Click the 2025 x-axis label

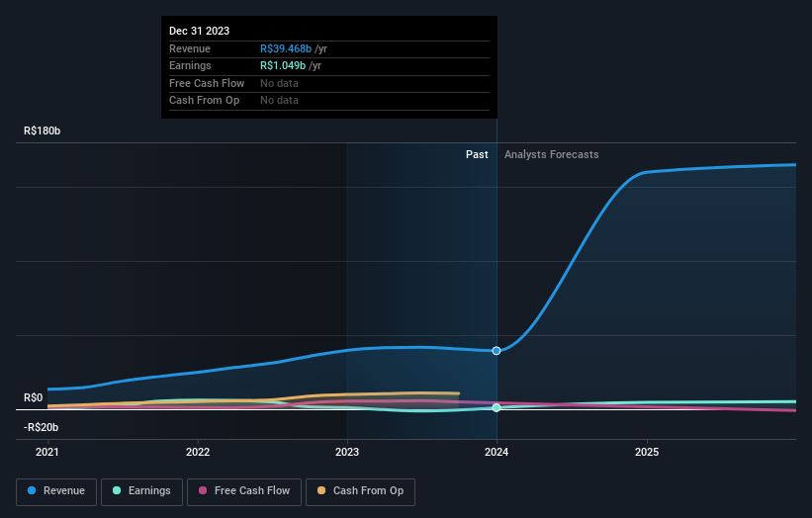pyautogui.click(x=647, y=453)
